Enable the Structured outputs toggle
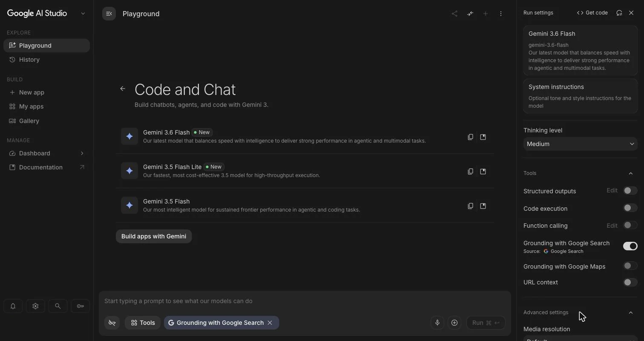 point(630,191)
